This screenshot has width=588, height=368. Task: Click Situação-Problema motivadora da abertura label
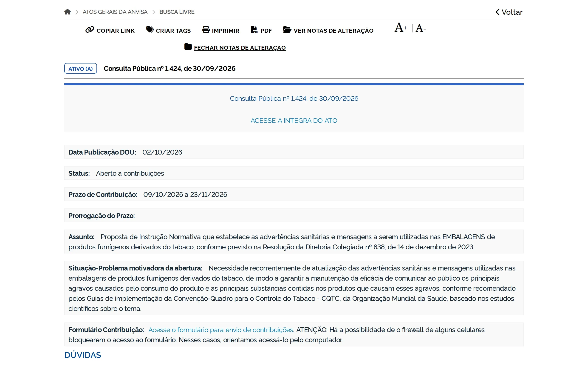click(x=135, y=268)
